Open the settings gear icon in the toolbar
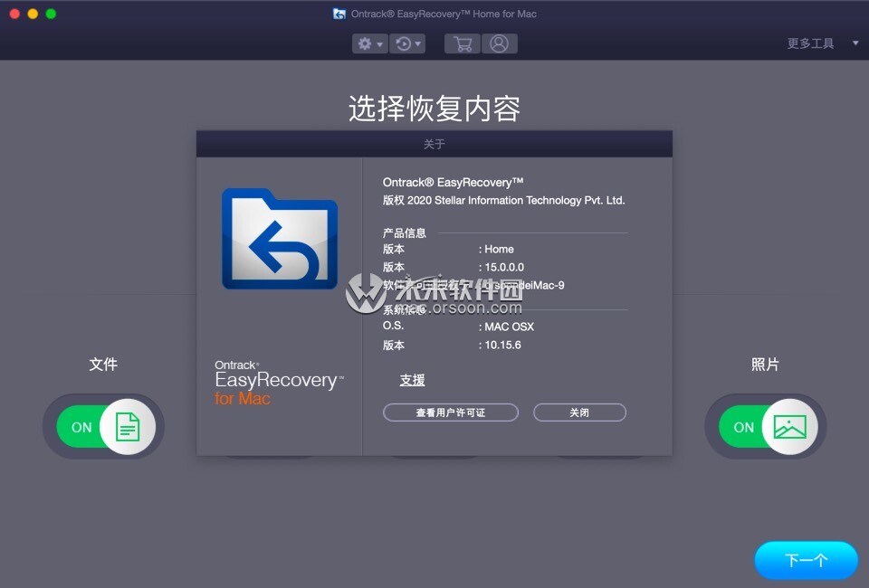Viewport: 869px width, 588px height. tap(365, 43)
